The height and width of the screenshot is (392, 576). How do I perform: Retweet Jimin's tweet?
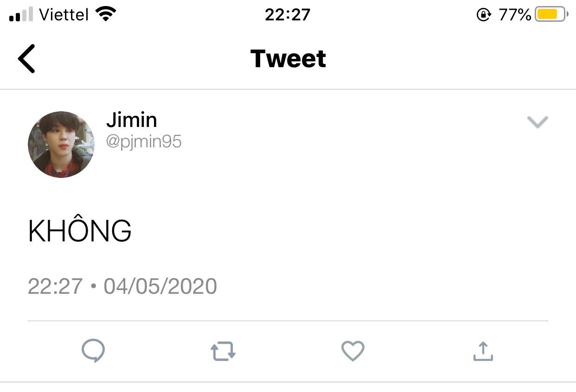[x=223, y=351]
